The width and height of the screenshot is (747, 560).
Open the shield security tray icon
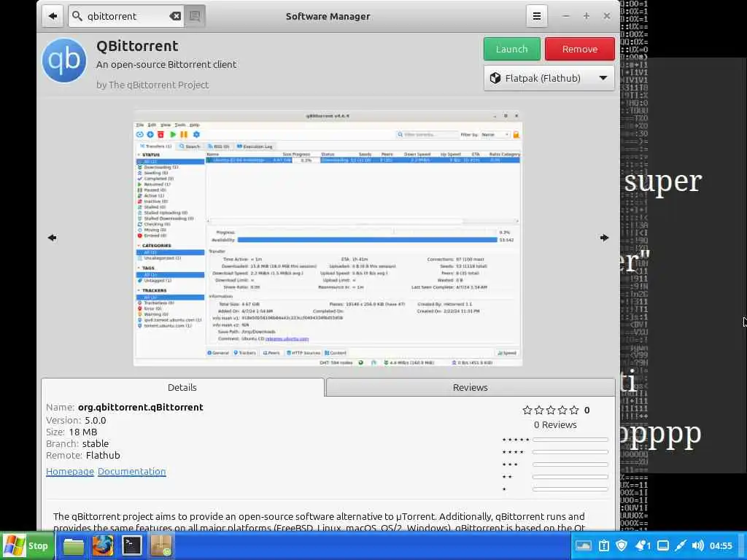(x=622, y=545)
